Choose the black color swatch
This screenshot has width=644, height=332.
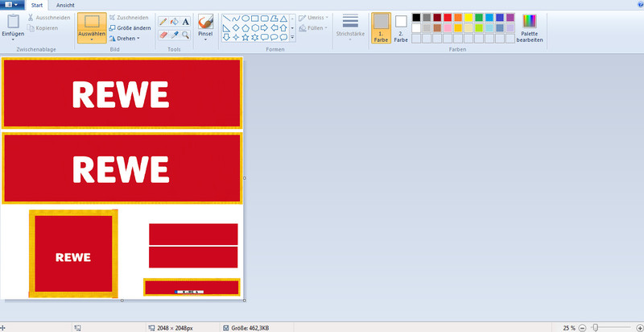tap(416, 17)
